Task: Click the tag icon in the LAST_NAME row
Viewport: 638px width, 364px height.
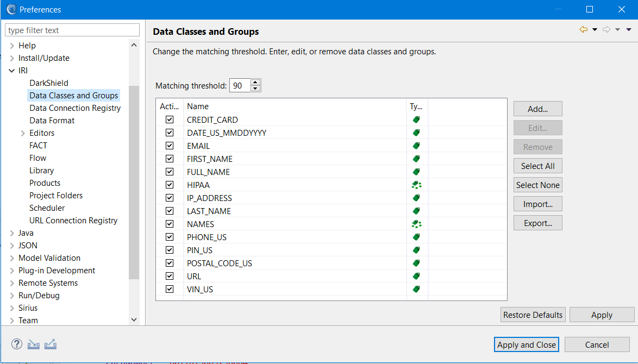Action: [416, 211]
